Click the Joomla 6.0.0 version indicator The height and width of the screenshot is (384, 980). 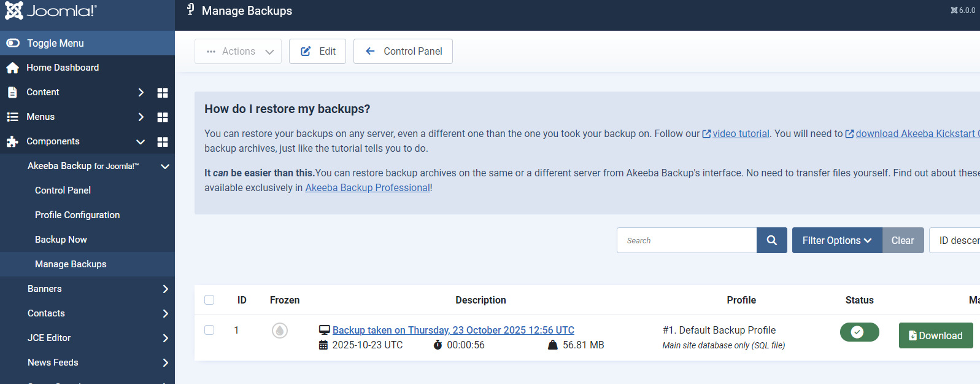tap(963, 10)
